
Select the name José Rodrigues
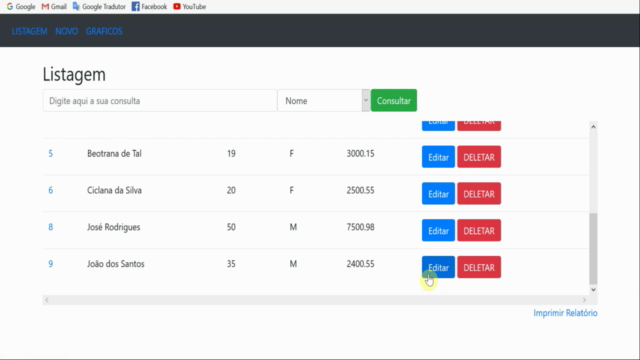[x=113, y=227]
